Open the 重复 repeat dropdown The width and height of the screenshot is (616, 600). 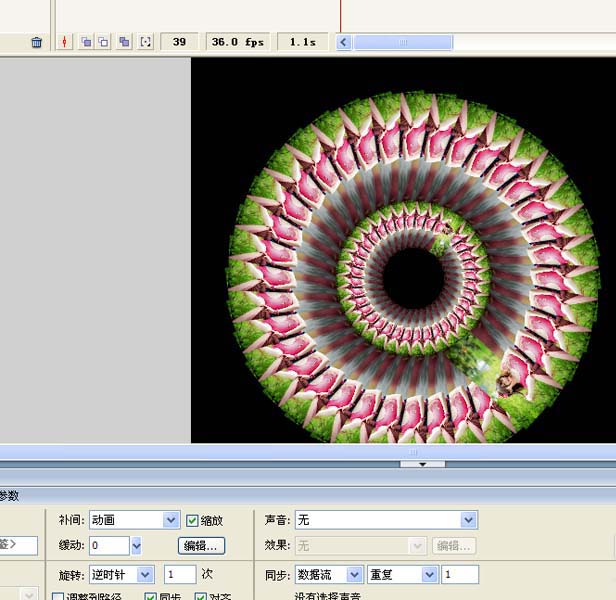pyautogui.click(x=430, y=574)
